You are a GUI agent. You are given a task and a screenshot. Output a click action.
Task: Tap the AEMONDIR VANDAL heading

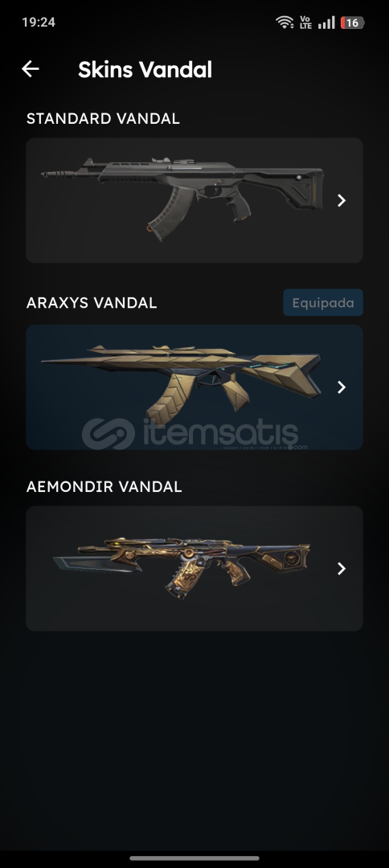104,486
